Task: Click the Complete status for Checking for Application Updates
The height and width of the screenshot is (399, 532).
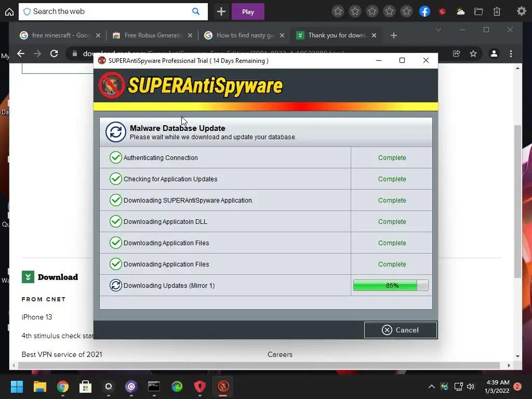Action: (x=392, y=179)
